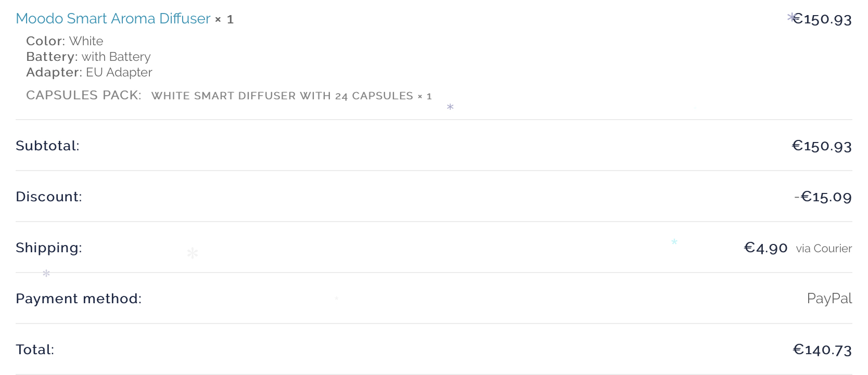Click the shipping cost €4.90

tap(765, 248)
